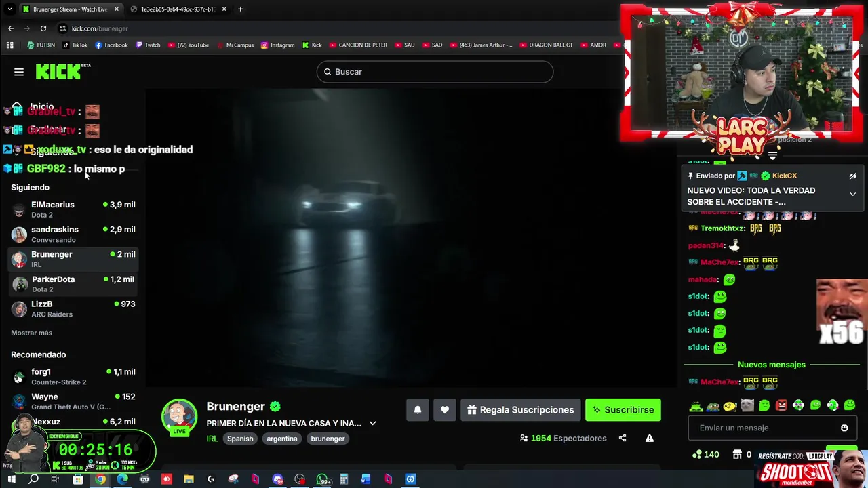Click the Suscribirse button
Viewport: 868px width, 488px height.
623,409
